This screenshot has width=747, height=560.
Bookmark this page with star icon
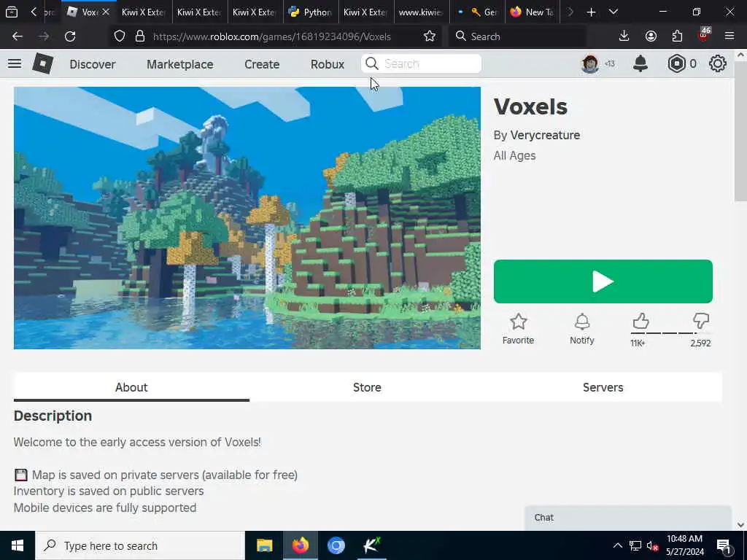coord(429,36)
